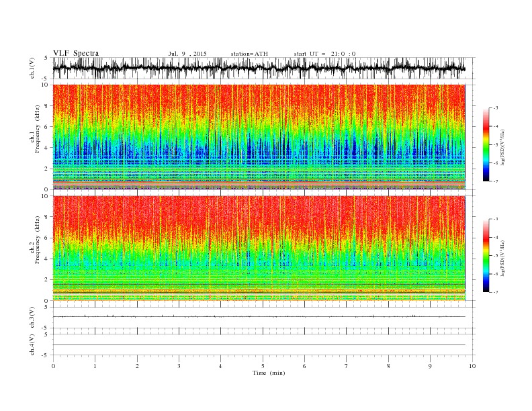The height and width of the screenshot is (411, 532).
Task: Click inside the ch.1 spectrogram plot
Action: [259, 137]
